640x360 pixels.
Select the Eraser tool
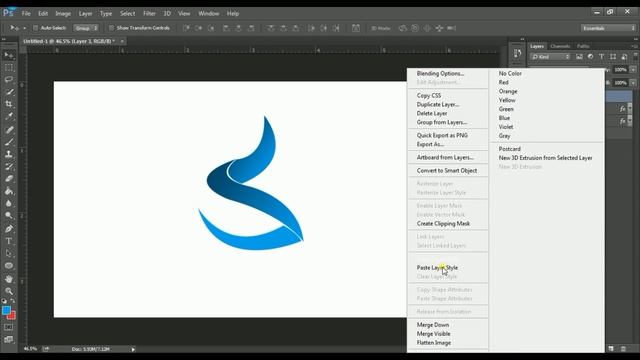click(x=9, y=179)
